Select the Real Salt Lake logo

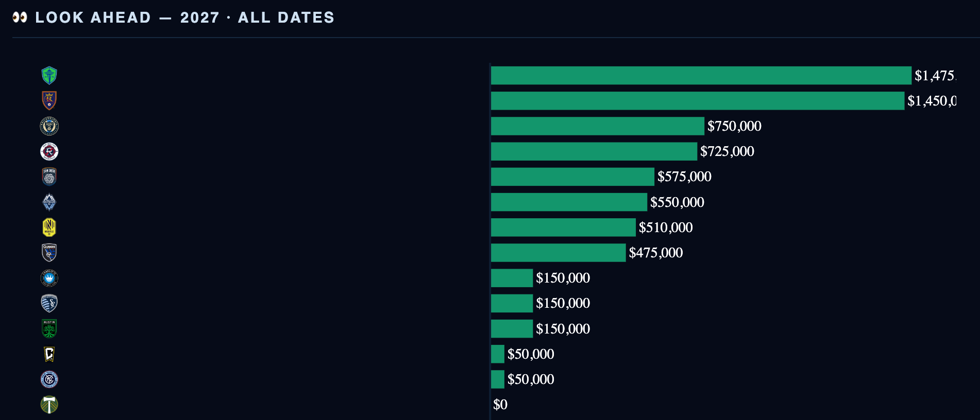[49, 100]
